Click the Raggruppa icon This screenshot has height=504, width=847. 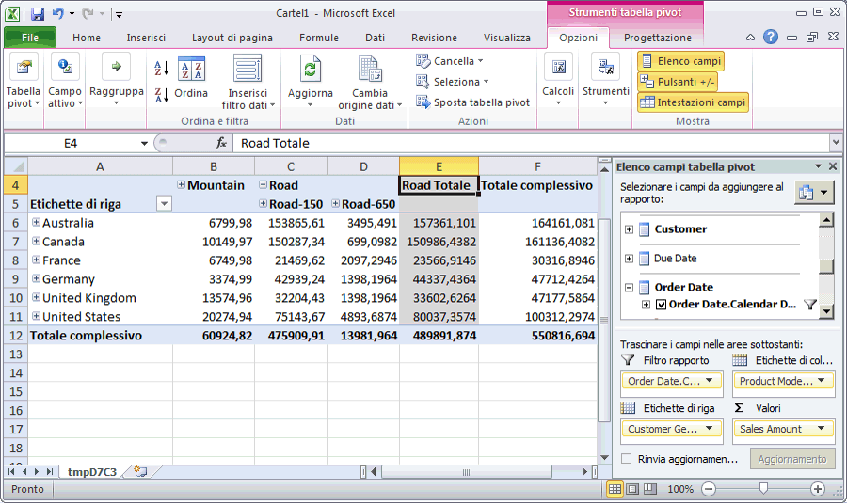pyautogui.click(x=116, y=67)
